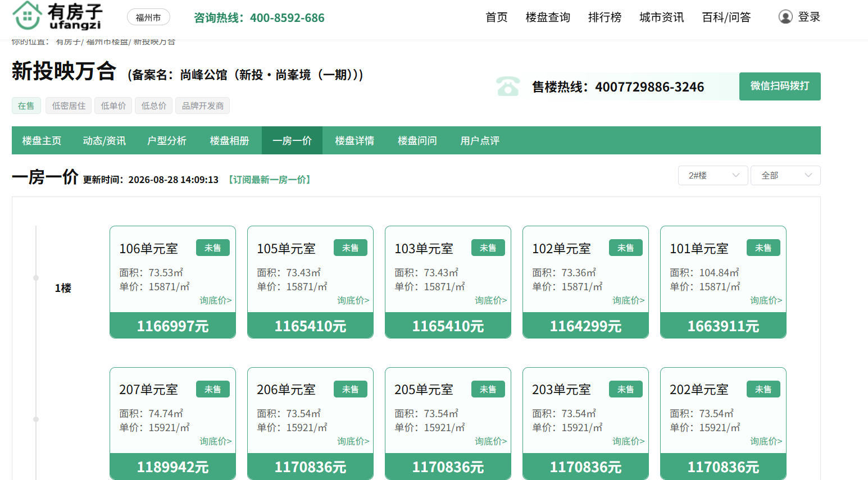Click the 1166997元 price bar
Image resolution: width=868 pixels, height=480 pixels.
(173, 326)
